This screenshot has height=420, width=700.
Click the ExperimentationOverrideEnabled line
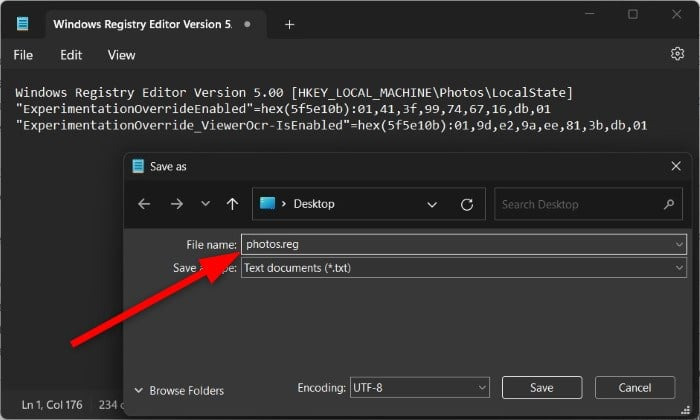pos(283,109)
